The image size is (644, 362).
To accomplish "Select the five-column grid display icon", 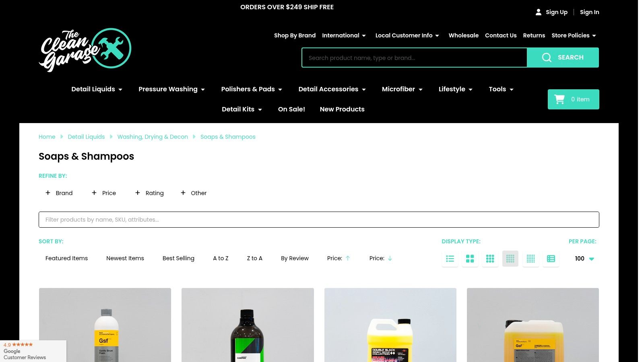I will click(x=531, y=259).
